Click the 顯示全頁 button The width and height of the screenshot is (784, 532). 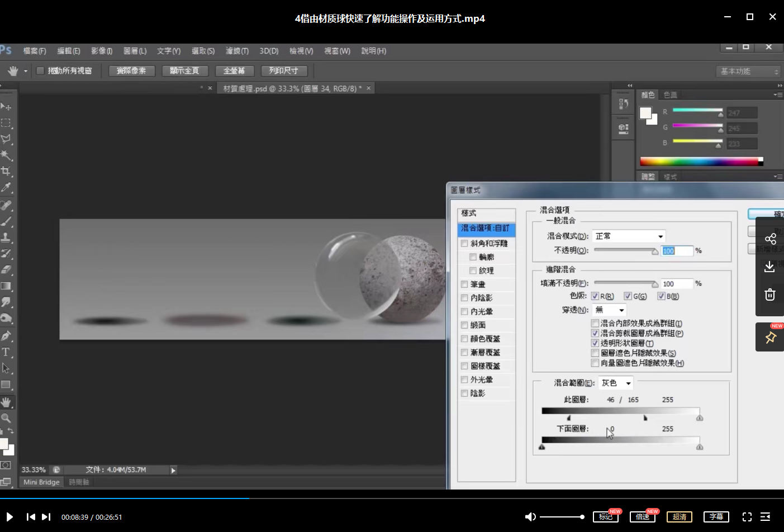coord(184,71)
